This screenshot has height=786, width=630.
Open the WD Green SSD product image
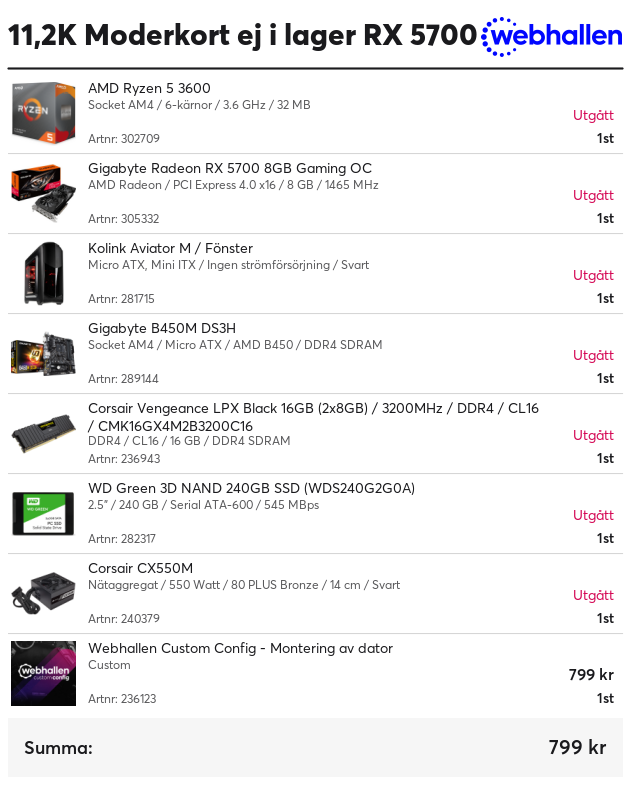pyautogui.click(x=44, y=513)
